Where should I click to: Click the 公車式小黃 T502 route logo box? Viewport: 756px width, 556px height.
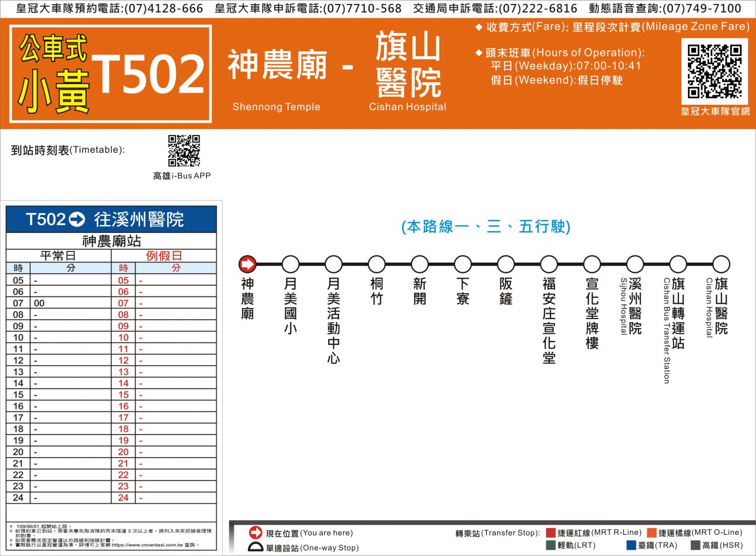click(110, 74)
